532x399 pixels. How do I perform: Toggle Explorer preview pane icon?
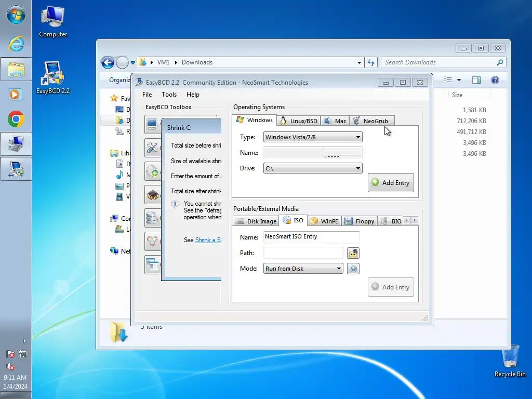click(476, 80)
